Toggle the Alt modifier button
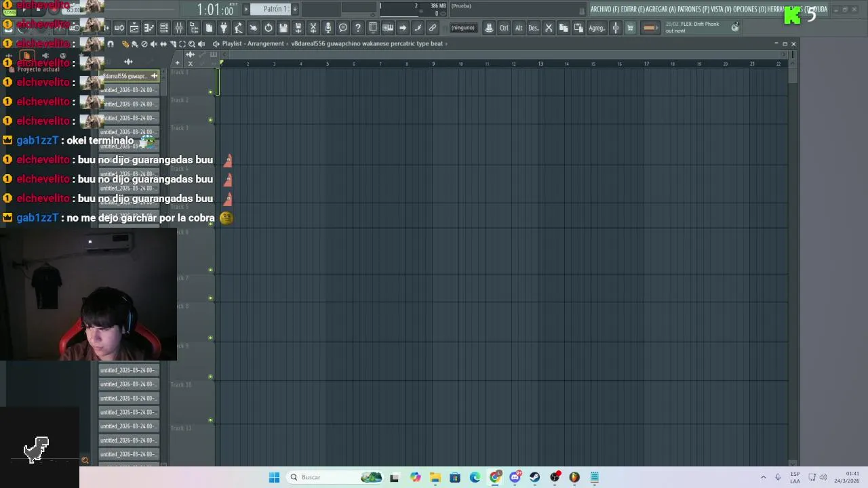 519,28
